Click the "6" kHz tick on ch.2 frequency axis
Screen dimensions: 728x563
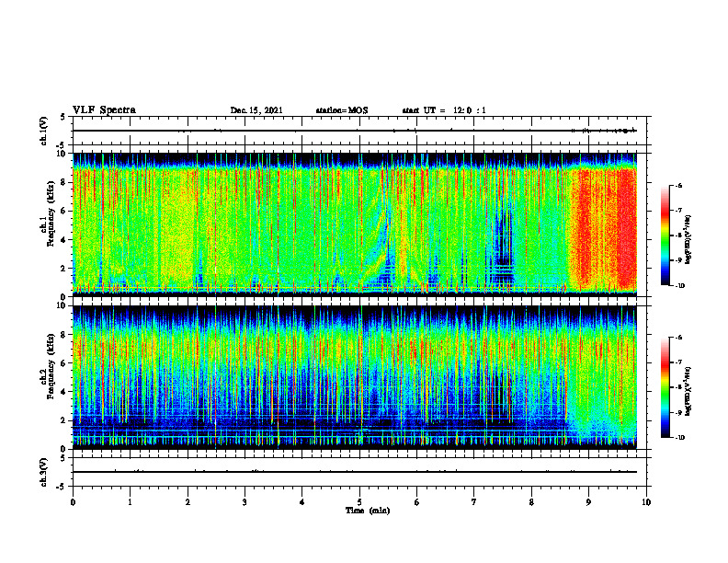click(x=63, y=363)
